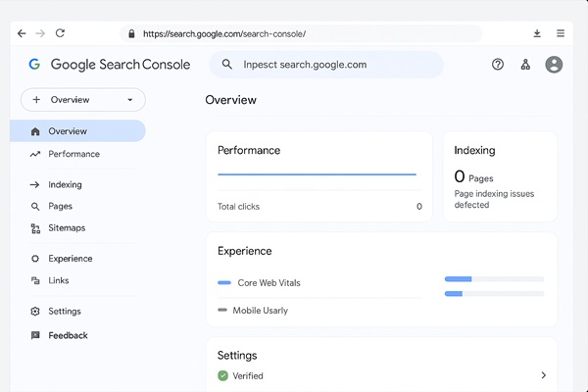588x392 pixels.
Task: Open the user account avatar
Action: coord(554,65)
